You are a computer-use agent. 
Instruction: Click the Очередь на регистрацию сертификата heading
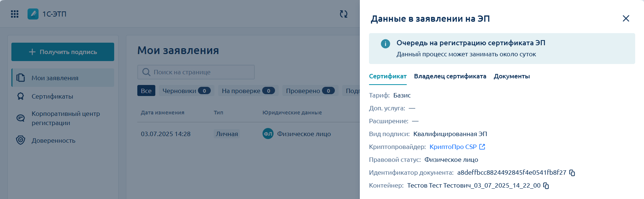(471, 43)
